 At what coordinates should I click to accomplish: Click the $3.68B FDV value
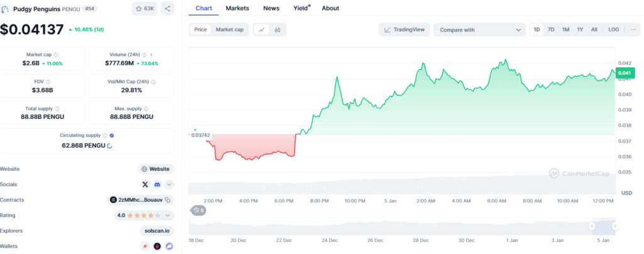[x=43, y=91]
